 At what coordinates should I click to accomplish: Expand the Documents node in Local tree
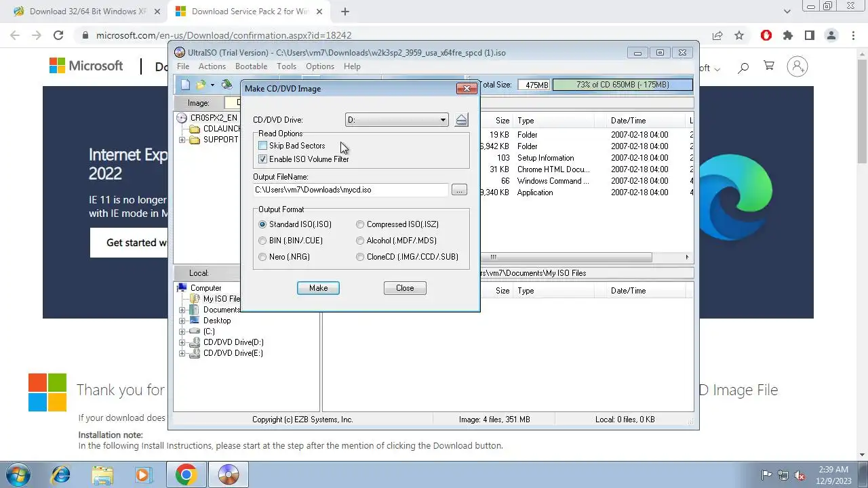click(182, 310)
